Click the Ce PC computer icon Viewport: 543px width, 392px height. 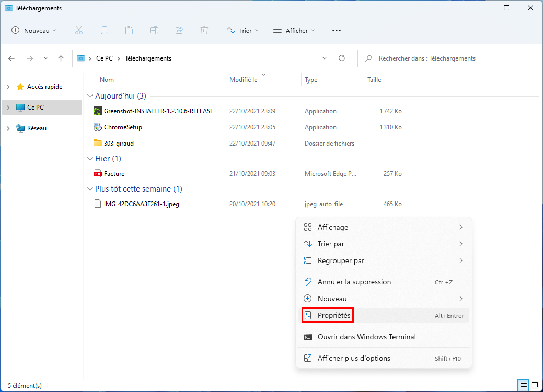(x=20, y=107)
